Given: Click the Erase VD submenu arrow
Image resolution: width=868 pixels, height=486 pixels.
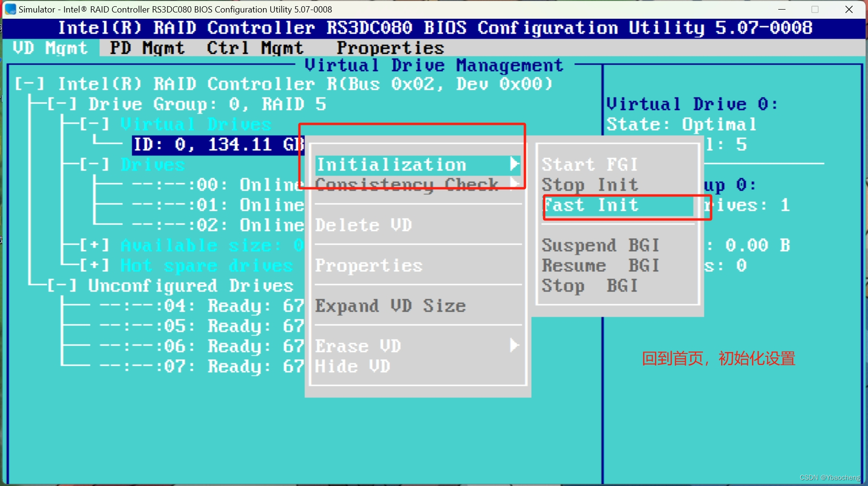Looking at the screenshot, I should pos(514,345).
